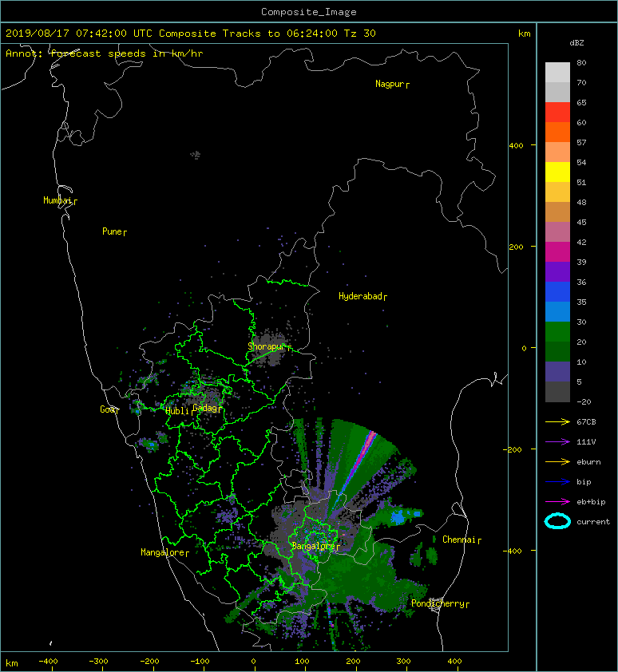
Task: Click the -200 tick on right axis
Action: [x=513, y=449]
